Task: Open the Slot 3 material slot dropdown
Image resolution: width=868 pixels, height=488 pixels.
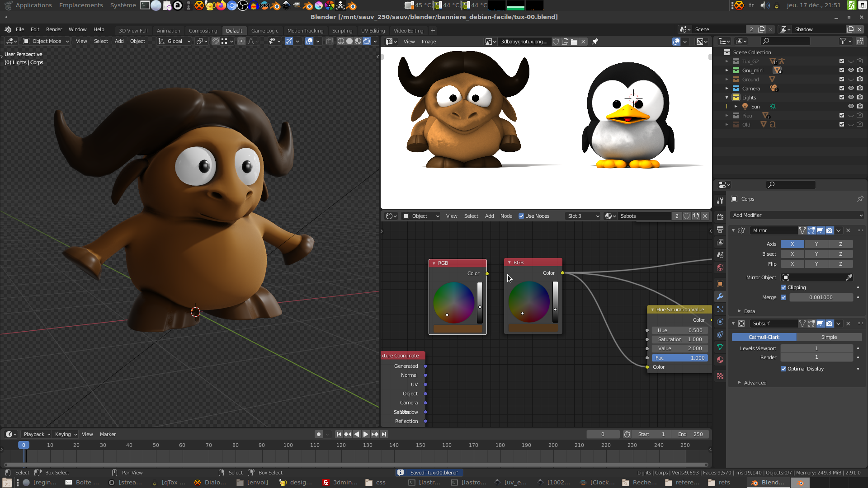Action: tap(583, 216)
